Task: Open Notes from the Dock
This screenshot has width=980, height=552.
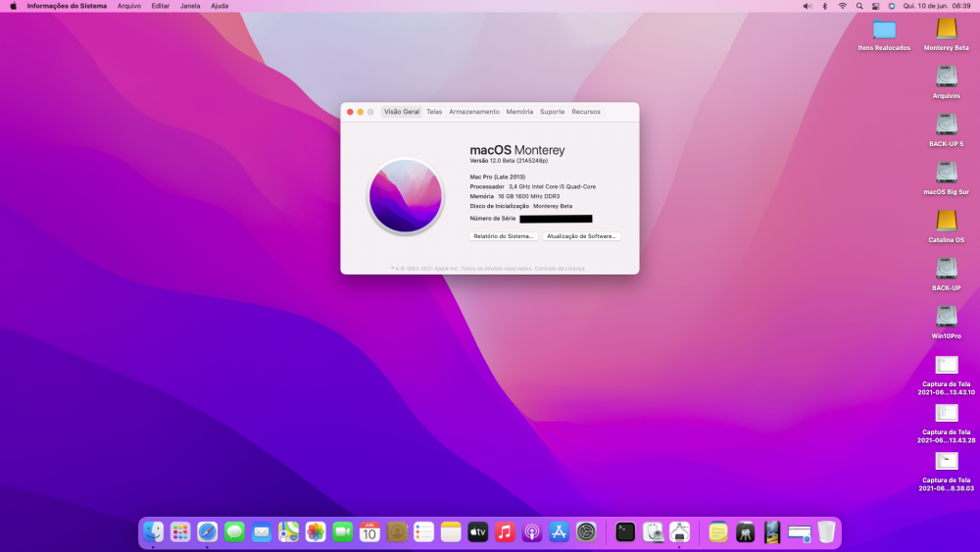Action: [x=451, y=532]
